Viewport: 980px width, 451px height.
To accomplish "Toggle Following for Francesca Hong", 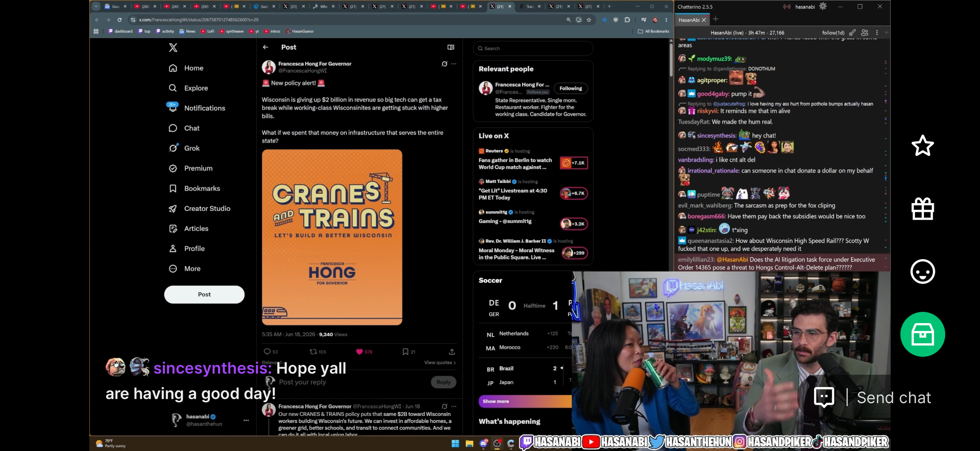I will coord(570,89).
